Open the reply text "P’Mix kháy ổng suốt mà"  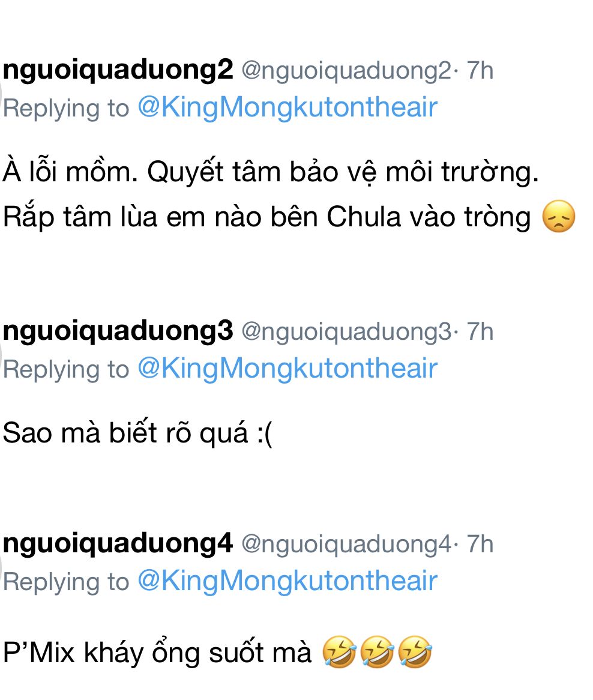click(x=157, y=653)
